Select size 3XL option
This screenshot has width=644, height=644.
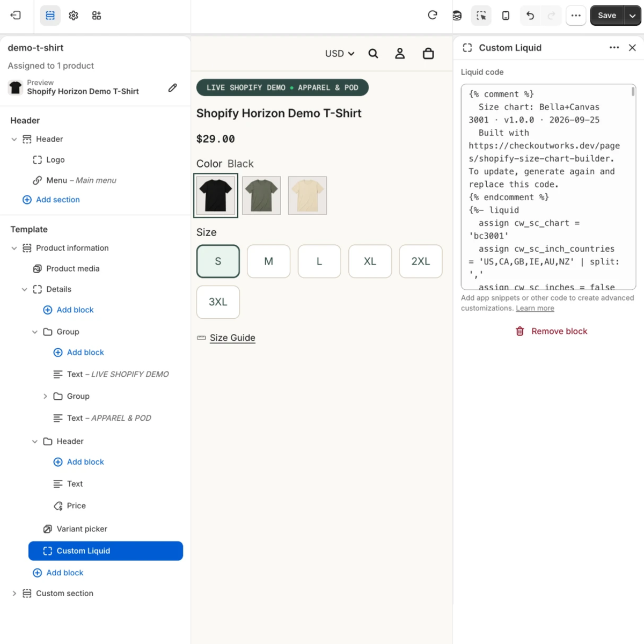click(218, 302)
